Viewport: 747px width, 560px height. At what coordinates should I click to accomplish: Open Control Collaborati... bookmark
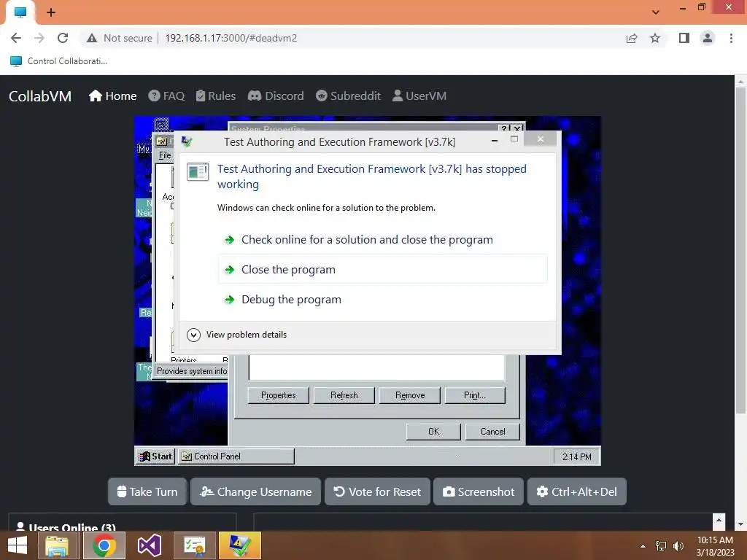(x=58, y=61)
